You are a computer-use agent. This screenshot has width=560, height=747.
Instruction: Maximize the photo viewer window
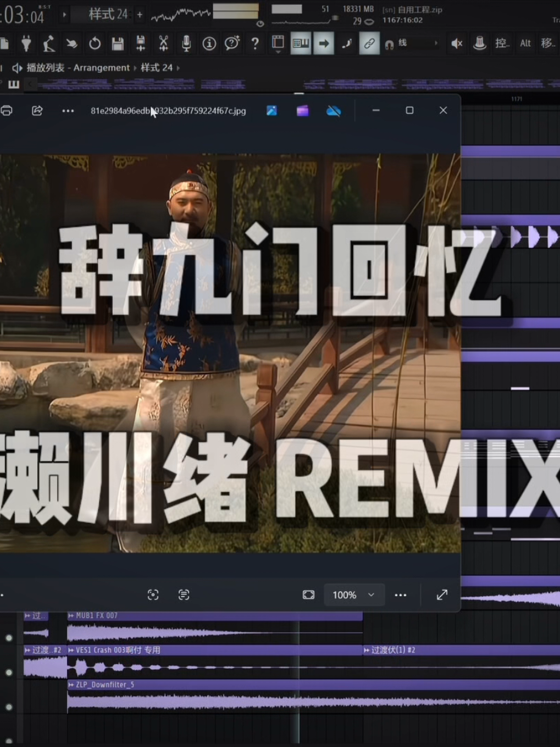tap(409, 110)
